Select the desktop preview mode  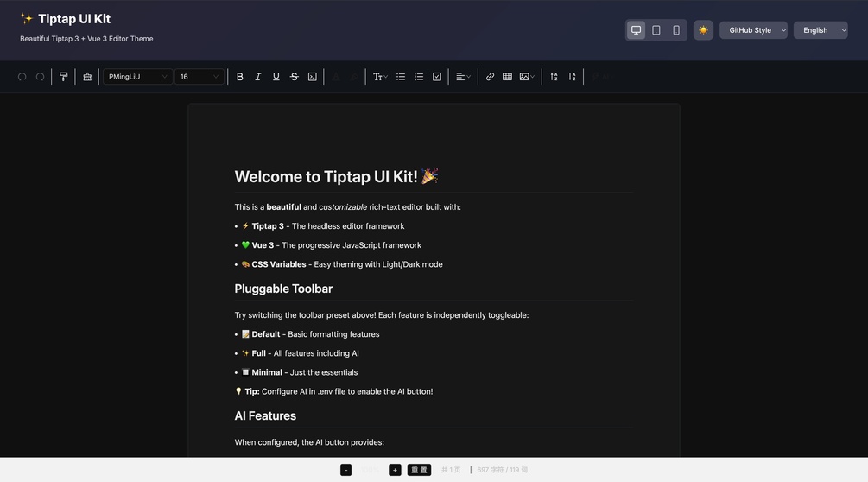tap(636, 30)
